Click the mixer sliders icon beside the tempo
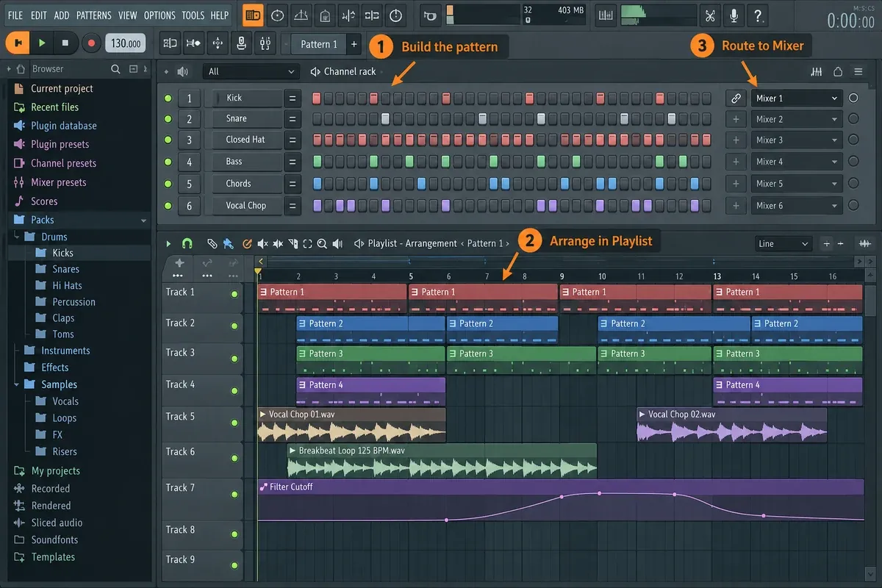This screenshot has width=882, height=588. click(265, 43)
